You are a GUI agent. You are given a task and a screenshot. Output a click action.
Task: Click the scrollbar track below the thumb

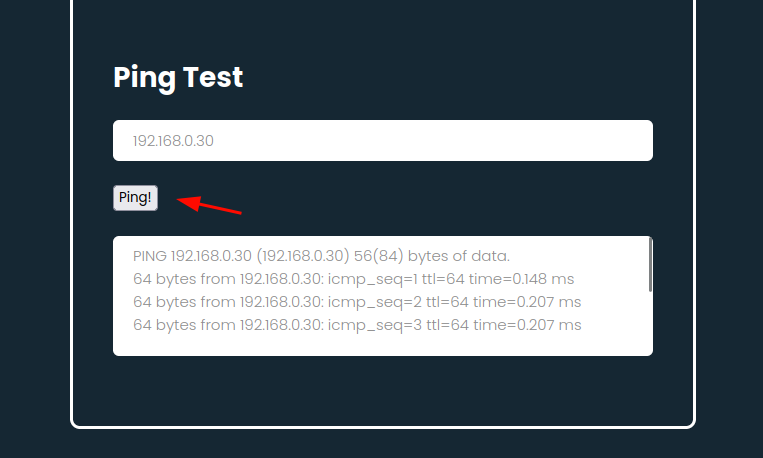tap(650, 323)
